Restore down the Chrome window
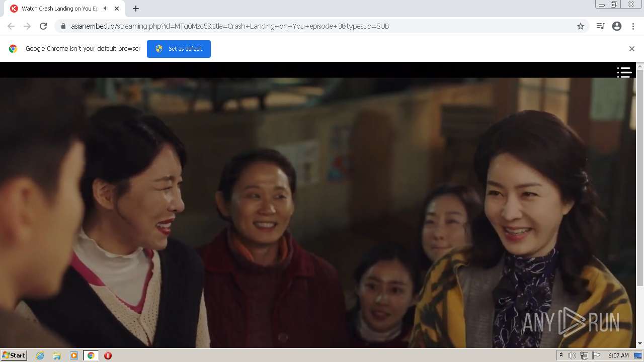Viewport: 644px width, 362px height. [614, 5]
